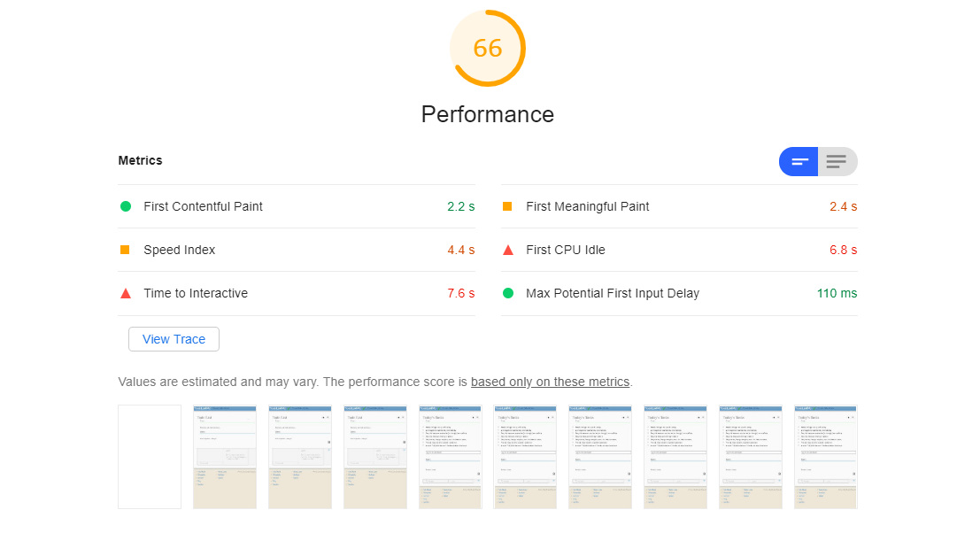Expand the Speed Index metric row
The height and width of the screenshot is (533, 980).
click(297, 250)
